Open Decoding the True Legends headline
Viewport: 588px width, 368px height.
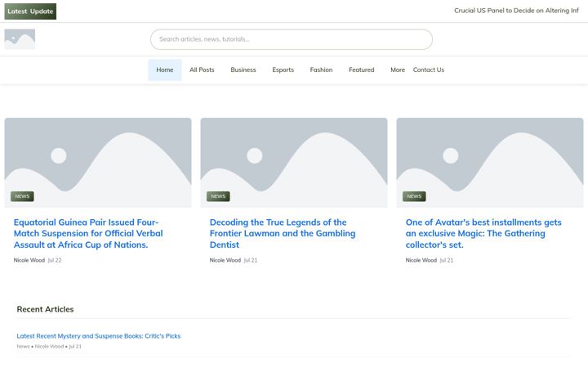coord(283,234)
